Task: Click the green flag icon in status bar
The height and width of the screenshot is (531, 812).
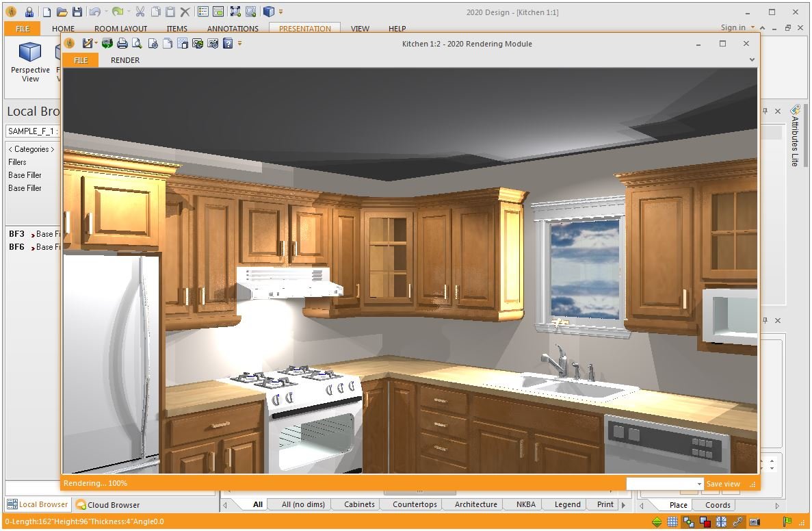Action: 787,521
